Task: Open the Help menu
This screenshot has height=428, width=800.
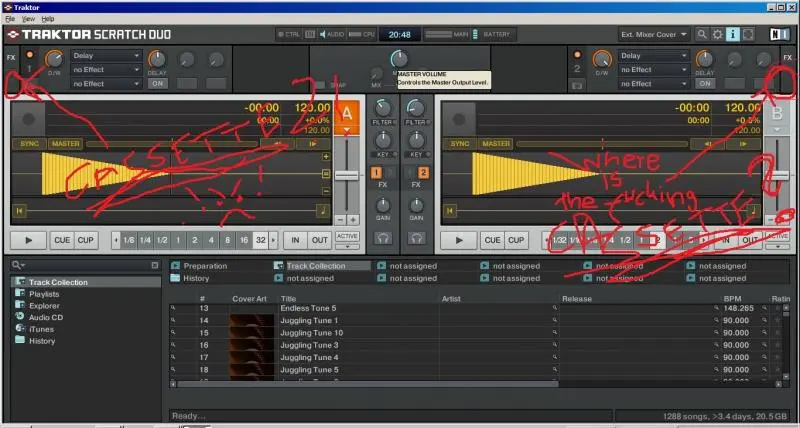Action: coord(49,19)
